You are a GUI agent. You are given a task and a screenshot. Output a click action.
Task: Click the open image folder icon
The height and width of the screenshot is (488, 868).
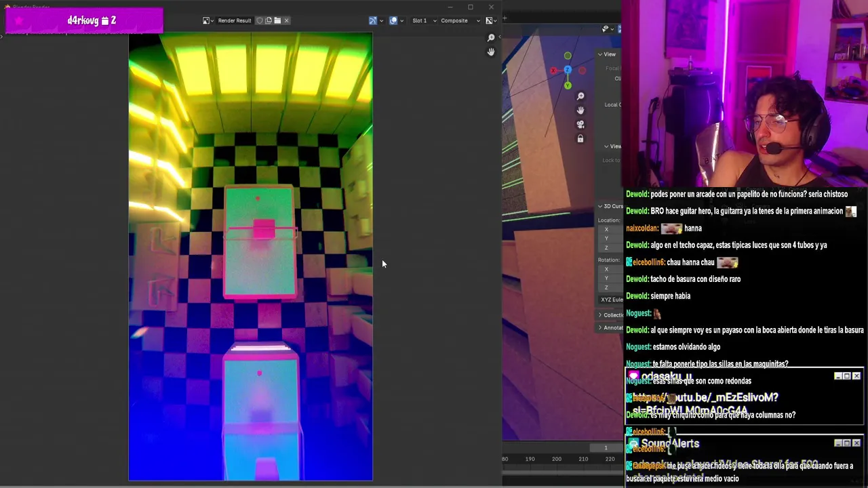tap(277, 20)
